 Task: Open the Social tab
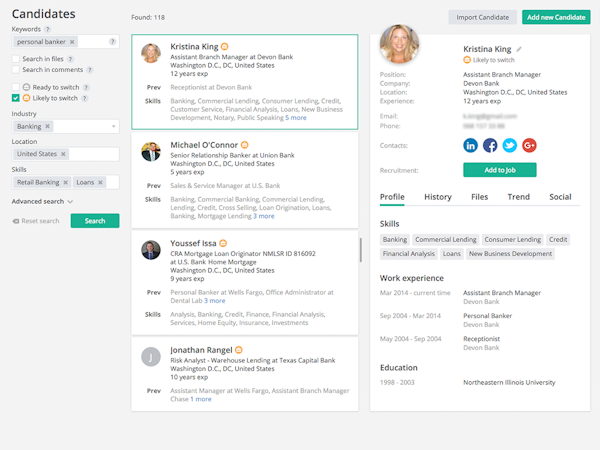tap(560, 197)
